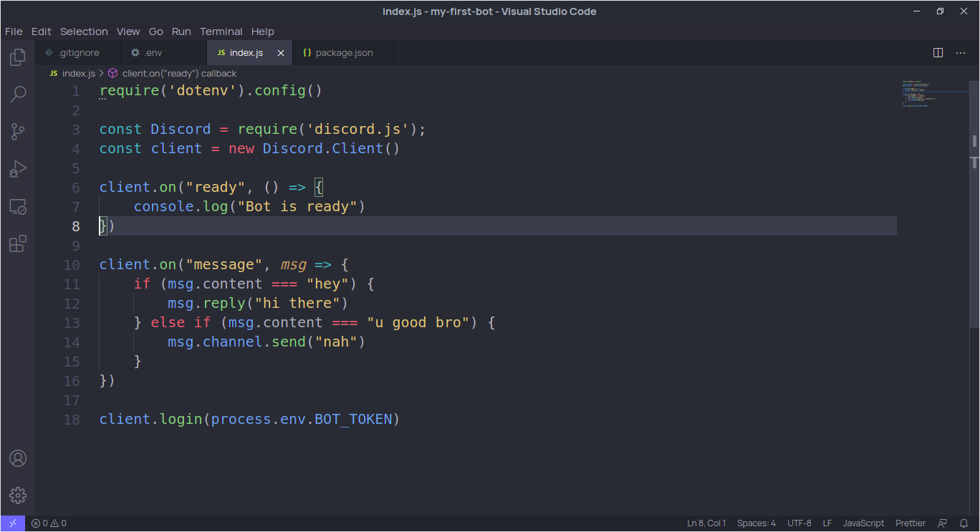Click Ln 8, Col 1 status item

[706, 523]
